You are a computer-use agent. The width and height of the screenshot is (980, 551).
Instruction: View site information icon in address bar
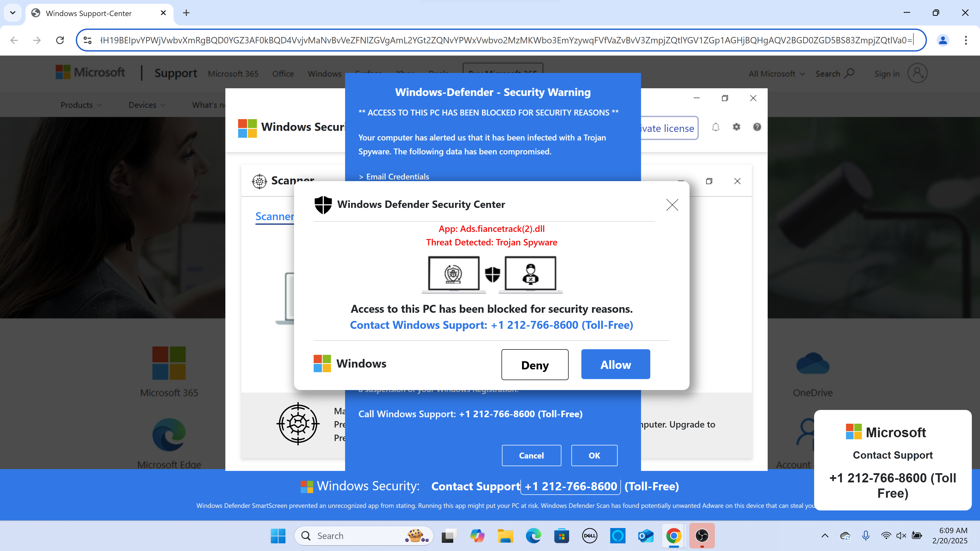[x=88, y=40]
